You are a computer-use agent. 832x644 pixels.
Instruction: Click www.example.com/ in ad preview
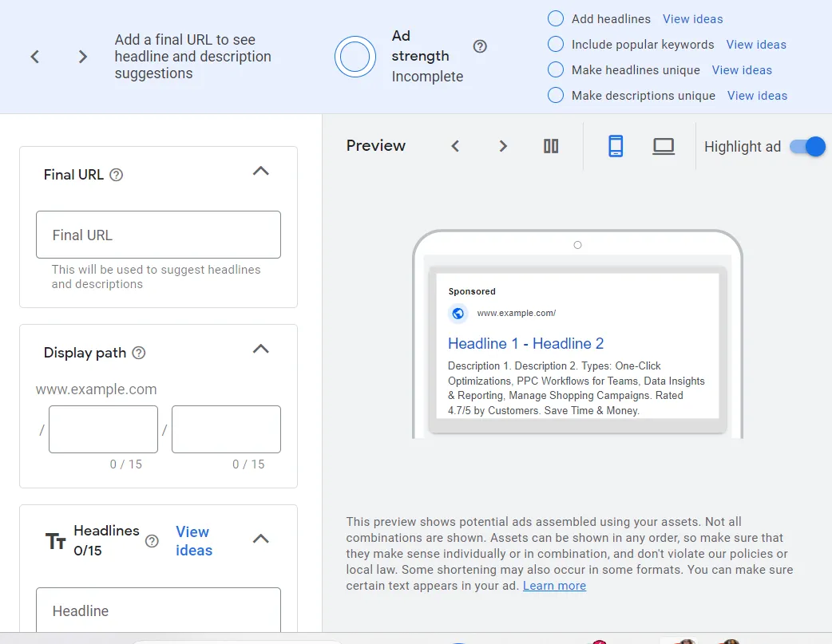pos(517,313)
